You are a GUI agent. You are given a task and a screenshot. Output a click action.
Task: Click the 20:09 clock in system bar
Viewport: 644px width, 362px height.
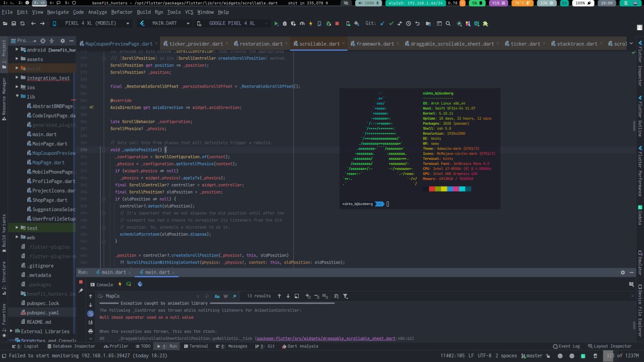coord(607,3)
